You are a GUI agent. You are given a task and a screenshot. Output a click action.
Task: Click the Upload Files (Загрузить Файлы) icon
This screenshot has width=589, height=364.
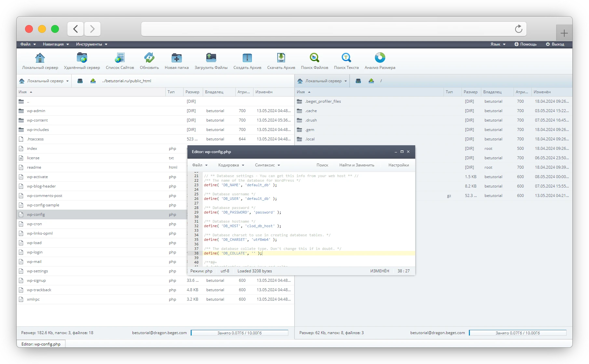(x=211, y=58)
